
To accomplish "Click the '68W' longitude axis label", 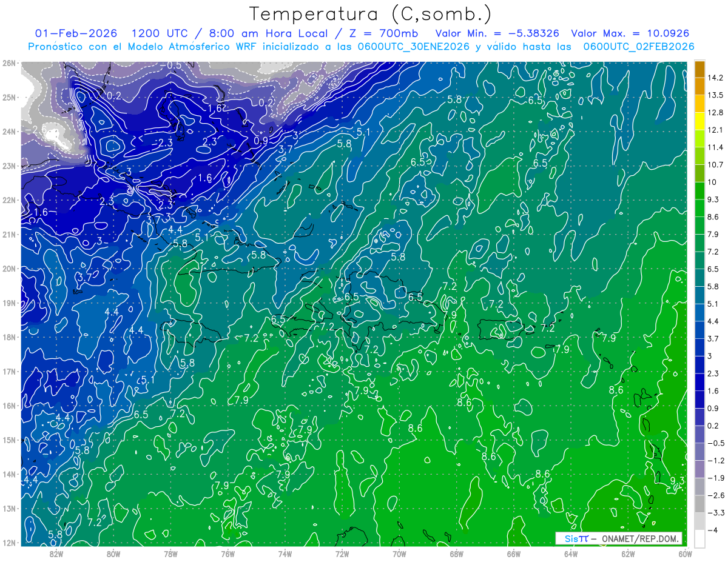I will pyautogui.click(x=457, y=553).
